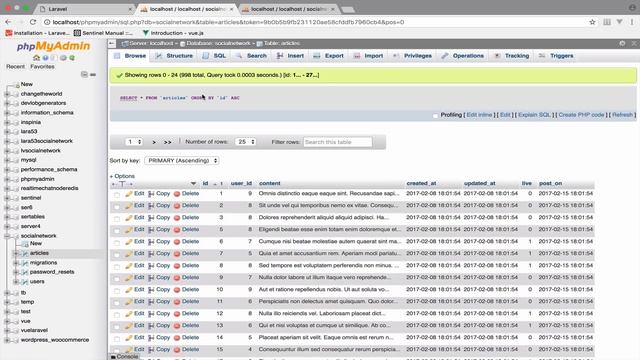The height and width of the screenshot is (360, 640).
Task: Click the browser reload icon
Action: pyautogui.click(x=33, y=22)
